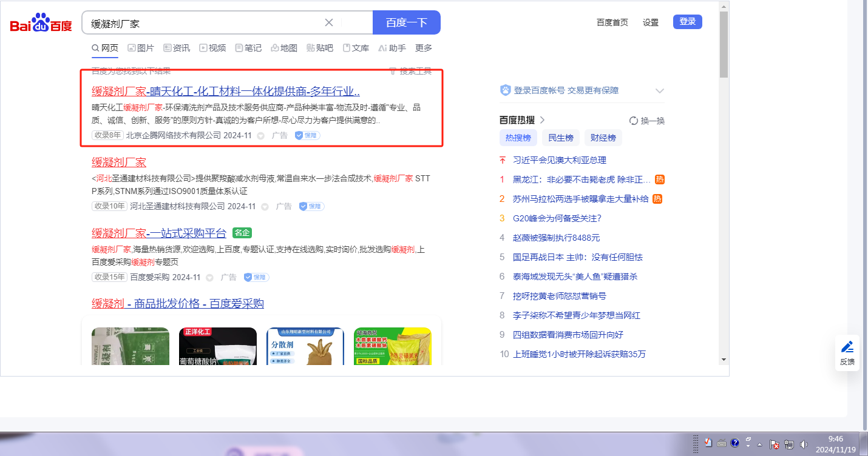Screen dimensions: 868x456
Task: Open the 分散剂 product thumbnail
Action: tap(305, 346)
